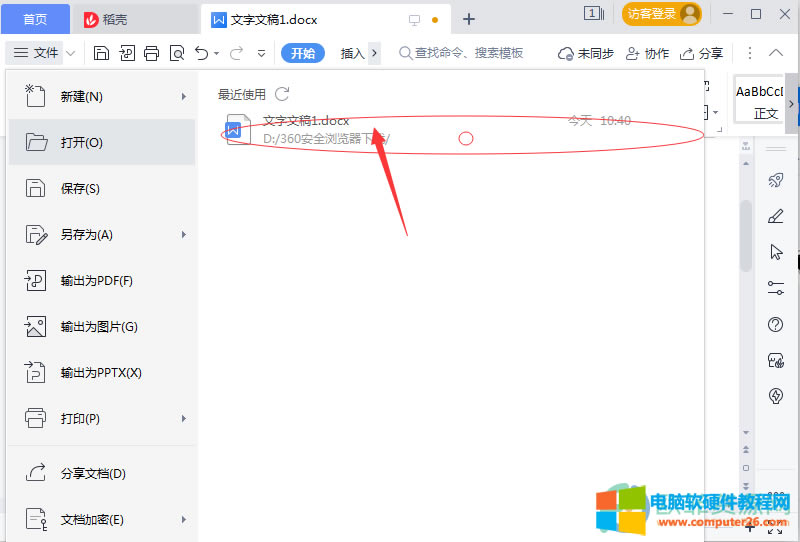Viewport: 800px width, 542px height.
Task: Click the selection cursor icon in sidebar
Action: coord(776,252)
